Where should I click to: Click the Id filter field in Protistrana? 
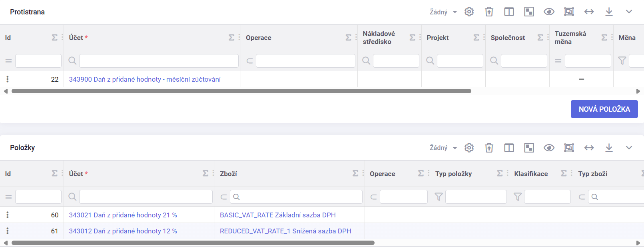point(38,61)
